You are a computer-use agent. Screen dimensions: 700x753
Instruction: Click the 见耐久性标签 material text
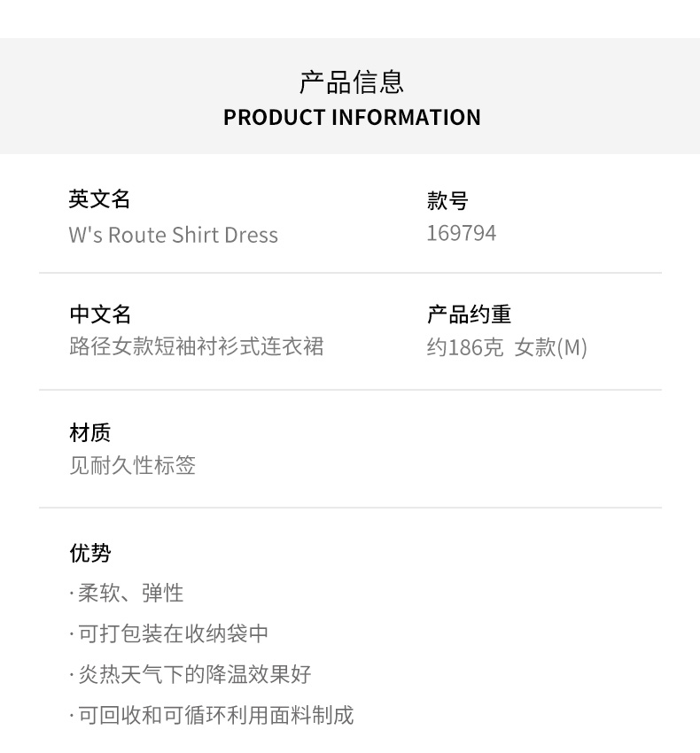(133, 465)
